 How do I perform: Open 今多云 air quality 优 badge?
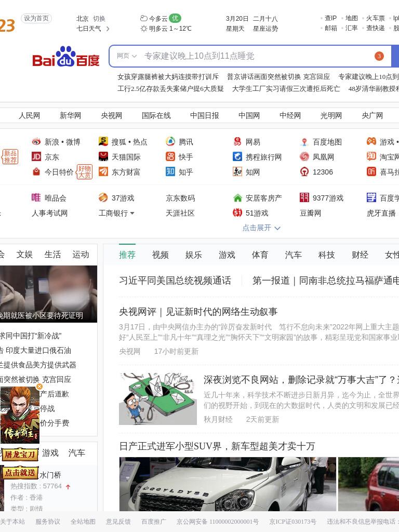175,18
